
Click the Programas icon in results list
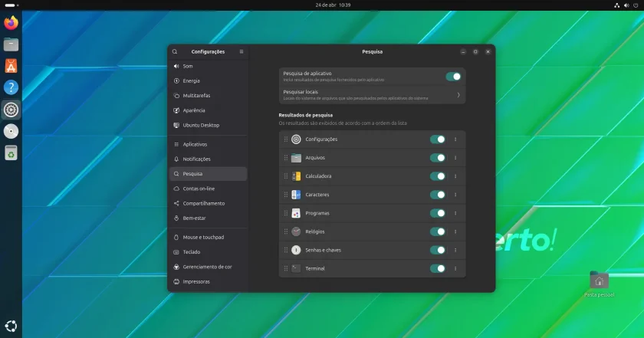(296, 213)
